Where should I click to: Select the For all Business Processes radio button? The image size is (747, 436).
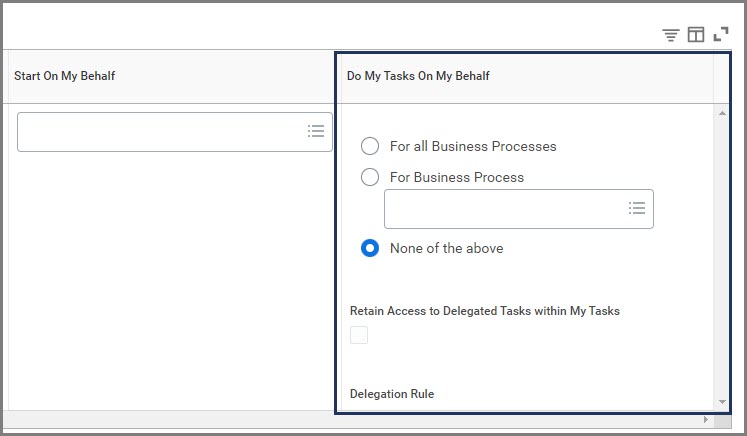coord(370,146)
